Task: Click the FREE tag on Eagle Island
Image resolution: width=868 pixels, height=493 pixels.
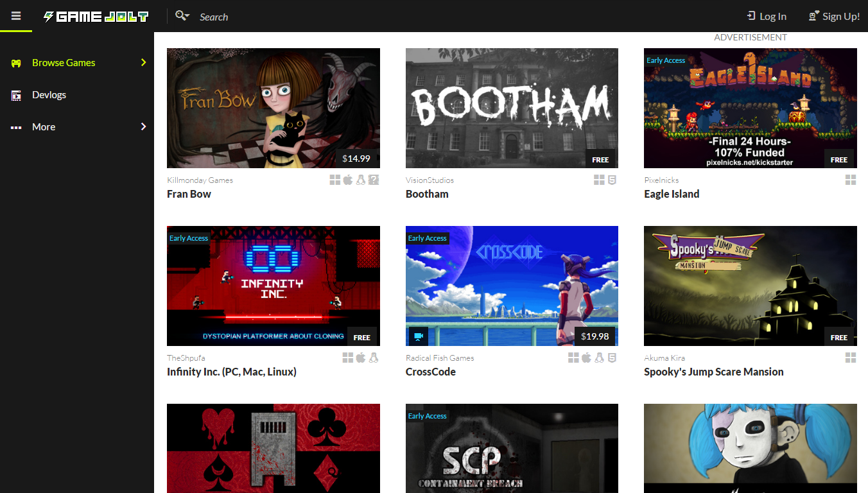Action: point(839,159)
